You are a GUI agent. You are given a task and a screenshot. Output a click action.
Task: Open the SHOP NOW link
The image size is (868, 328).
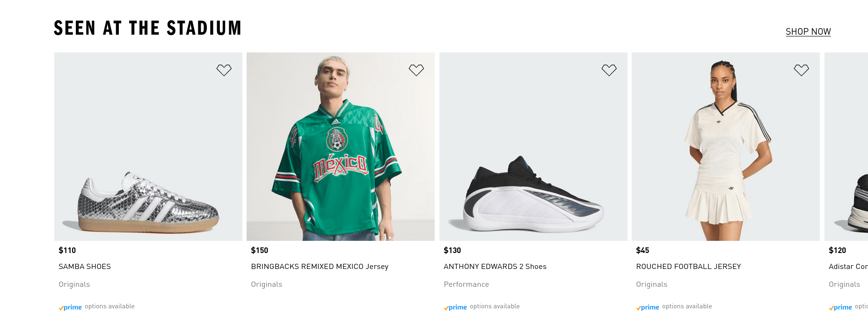pos(808,32)
